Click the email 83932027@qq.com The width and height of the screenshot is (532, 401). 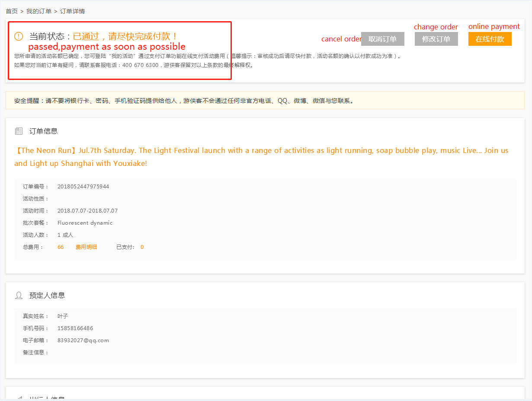[x=83, y=341]
